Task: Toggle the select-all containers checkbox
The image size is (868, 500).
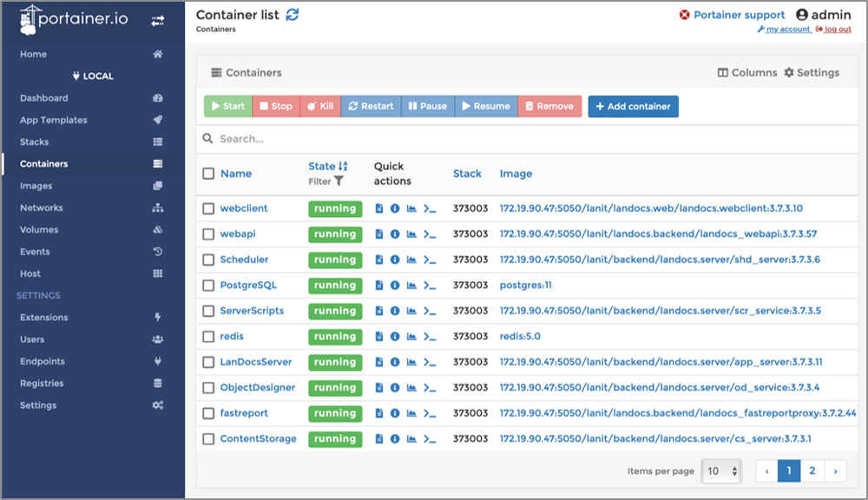Action: [x=208, y=174]
